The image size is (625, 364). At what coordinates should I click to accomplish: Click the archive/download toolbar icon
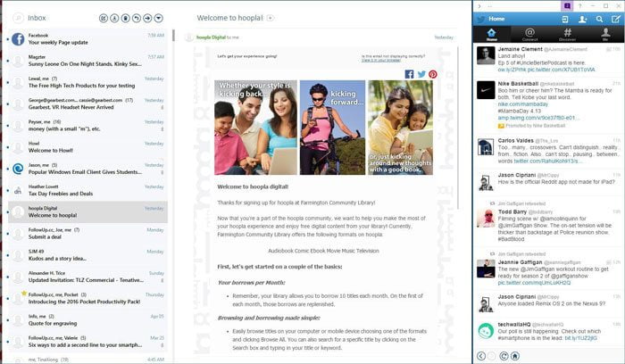pyautogui.click(x=114, y=18)
